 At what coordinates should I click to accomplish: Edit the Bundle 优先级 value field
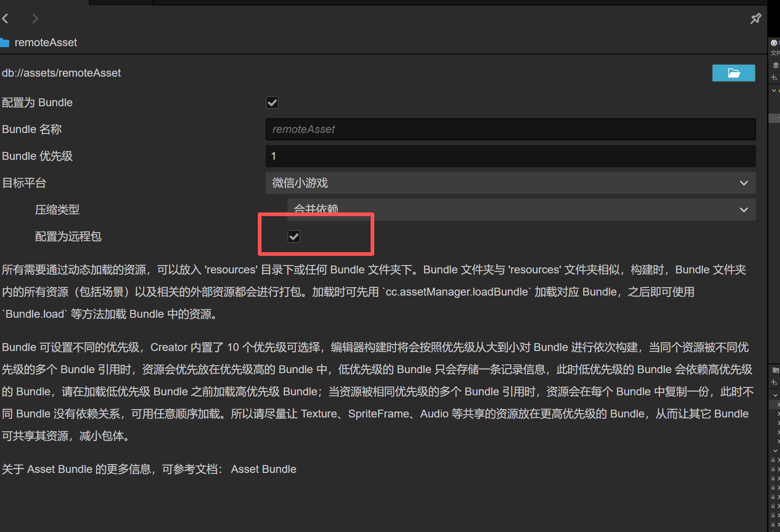tap(511, 156)
